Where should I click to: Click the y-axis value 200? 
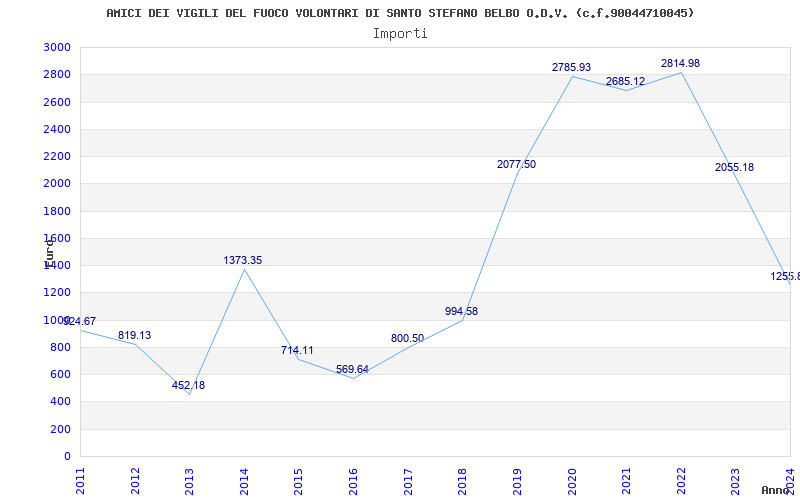(x=60, y=429)
